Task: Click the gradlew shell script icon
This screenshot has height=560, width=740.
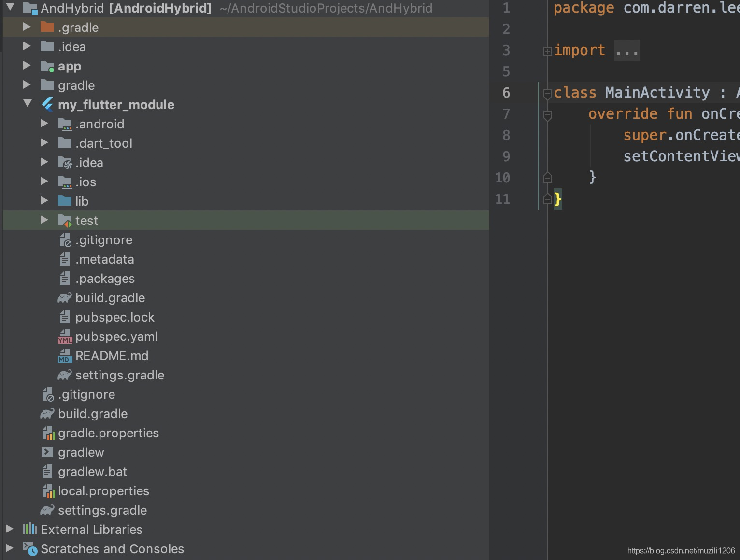Action: click(47, 452)
